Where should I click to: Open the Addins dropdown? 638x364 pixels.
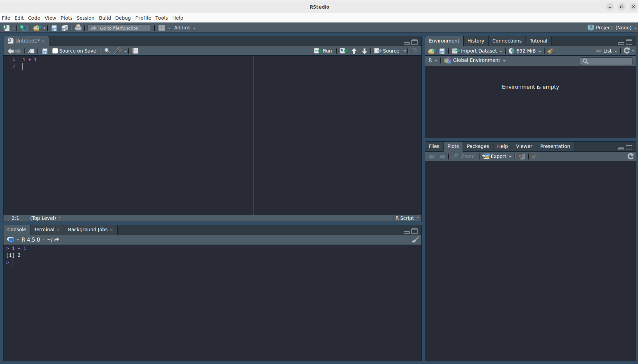185,28
